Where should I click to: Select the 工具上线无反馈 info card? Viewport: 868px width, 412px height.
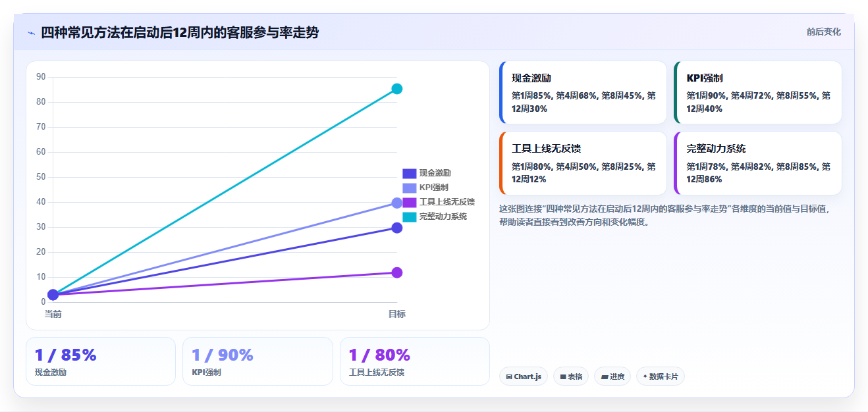583,163
